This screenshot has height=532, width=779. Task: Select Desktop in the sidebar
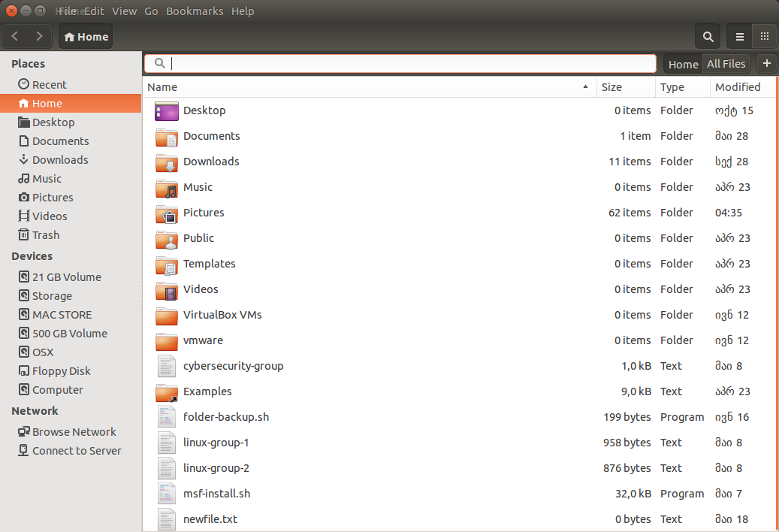71,122
